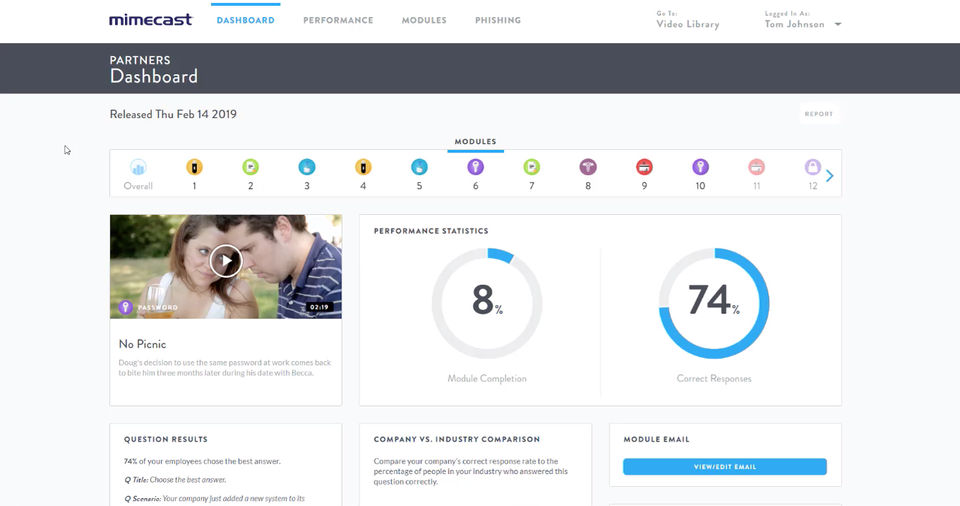This screenshot has height=506, width=960.
Task: Click the 'Module Completion' label
Action: 487,379
